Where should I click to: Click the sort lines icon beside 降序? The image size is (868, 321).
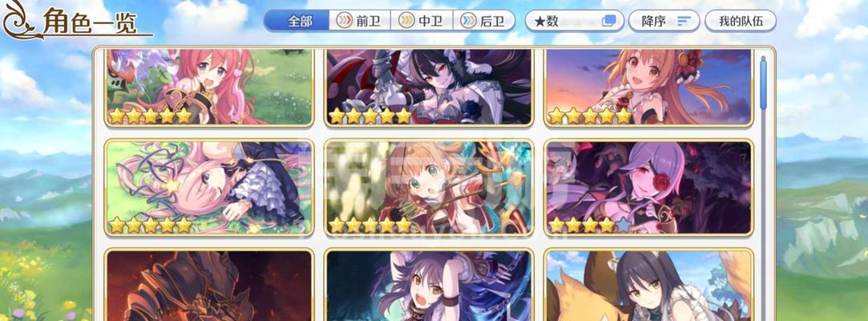684,21
